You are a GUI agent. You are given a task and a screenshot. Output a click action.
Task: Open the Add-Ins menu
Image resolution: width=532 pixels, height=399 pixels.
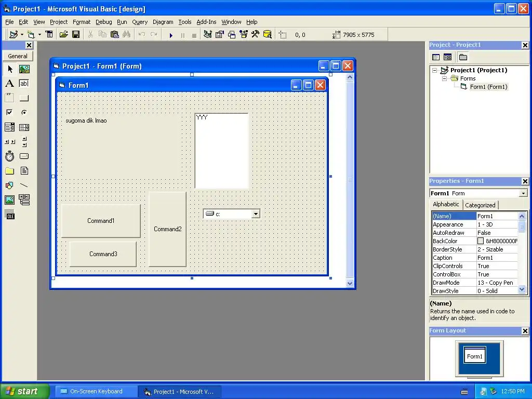click(206, 22)
